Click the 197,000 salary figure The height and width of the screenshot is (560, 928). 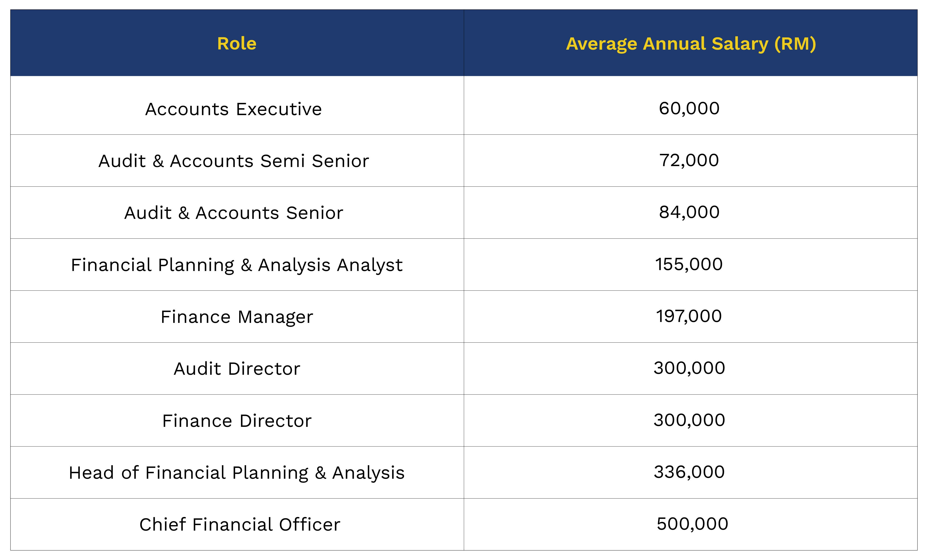[x=689, y=316]
